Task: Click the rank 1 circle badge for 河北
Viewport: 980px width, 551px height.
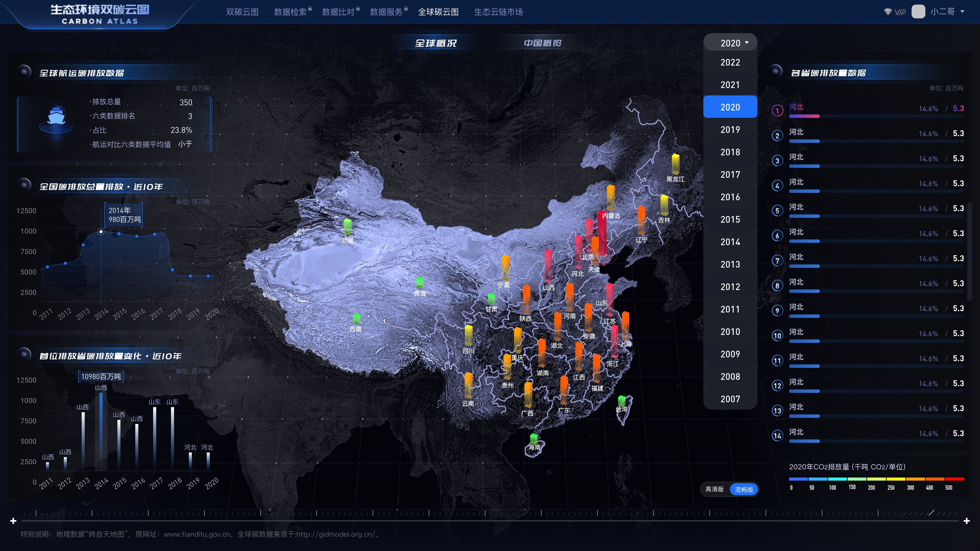Action: pos(777,111)
